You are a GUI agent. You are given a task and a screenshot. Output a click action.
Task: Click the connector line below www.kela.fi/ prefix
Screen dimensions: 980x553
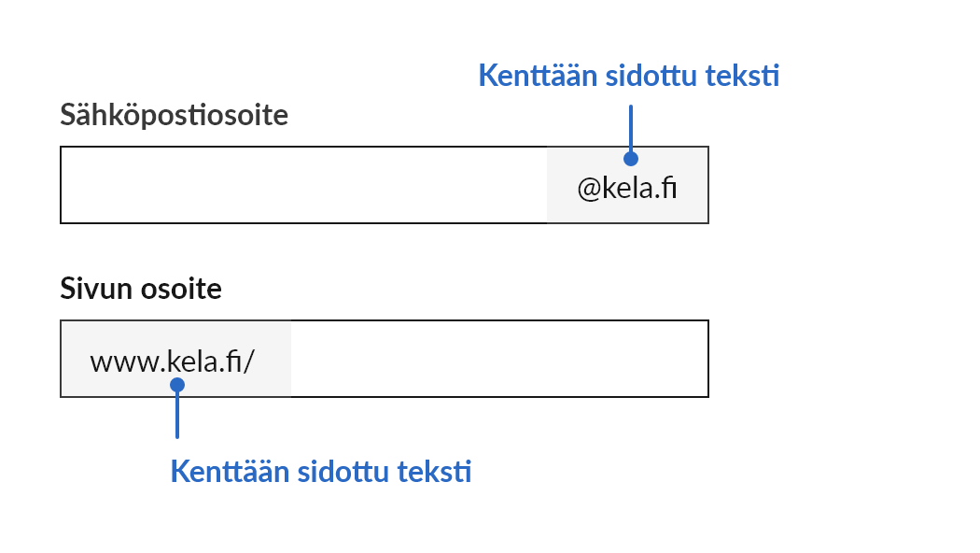click(176, 416)
